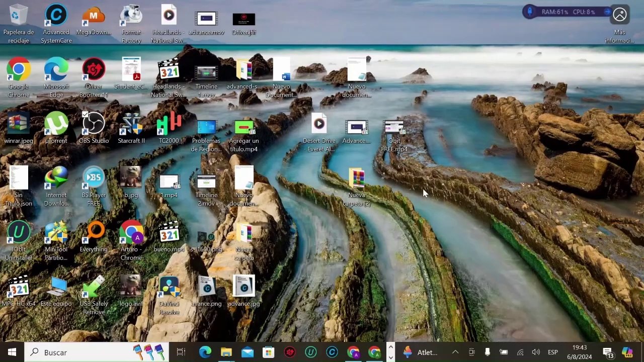Open the volume control in system tray

point(536,352)
